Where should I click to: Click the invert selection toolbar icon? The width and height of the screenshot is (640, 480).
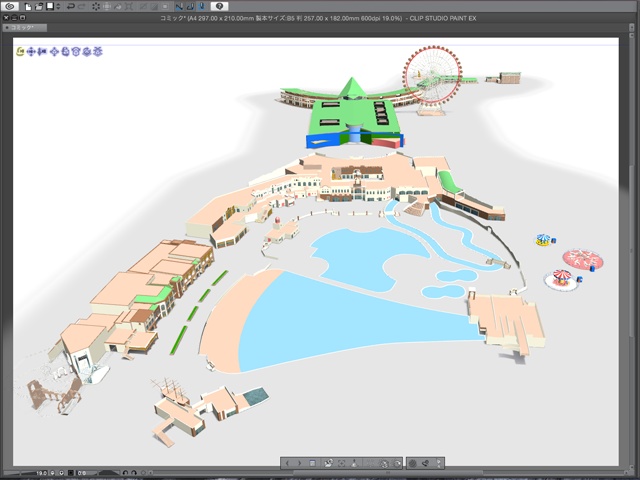point(154,6)
